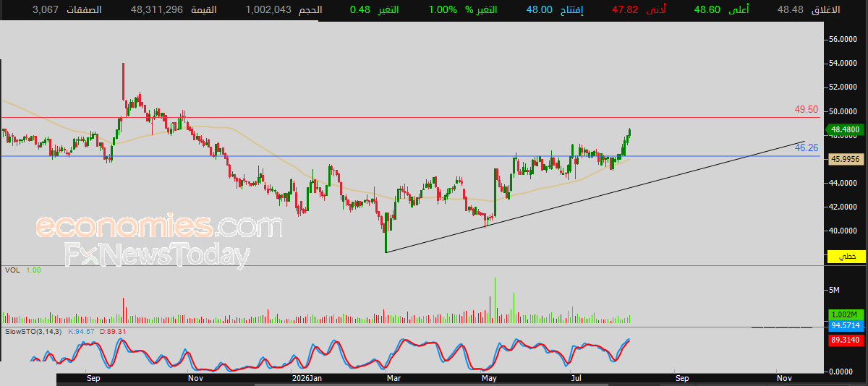
Task: Click the VOL indicator label
Action: pos(12,270)
